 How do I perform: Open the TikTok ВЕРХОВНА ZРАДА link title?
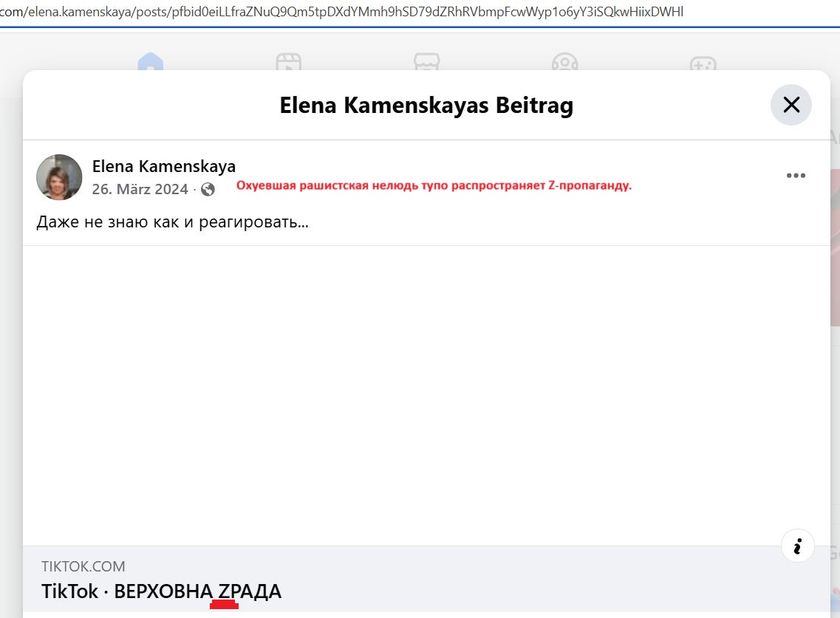pos(161,591)
